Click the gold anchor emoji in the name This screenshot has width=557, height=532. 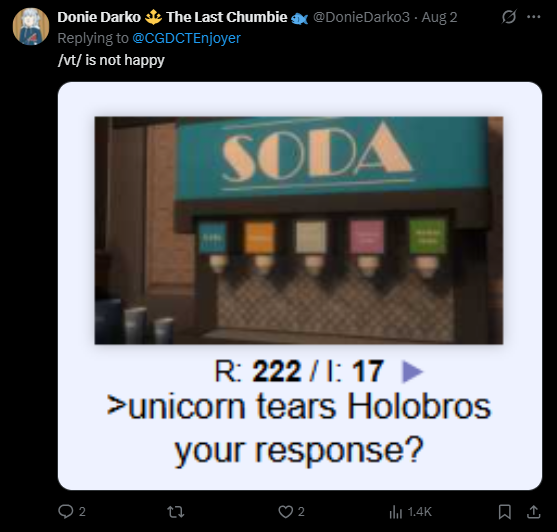point(153,17)
